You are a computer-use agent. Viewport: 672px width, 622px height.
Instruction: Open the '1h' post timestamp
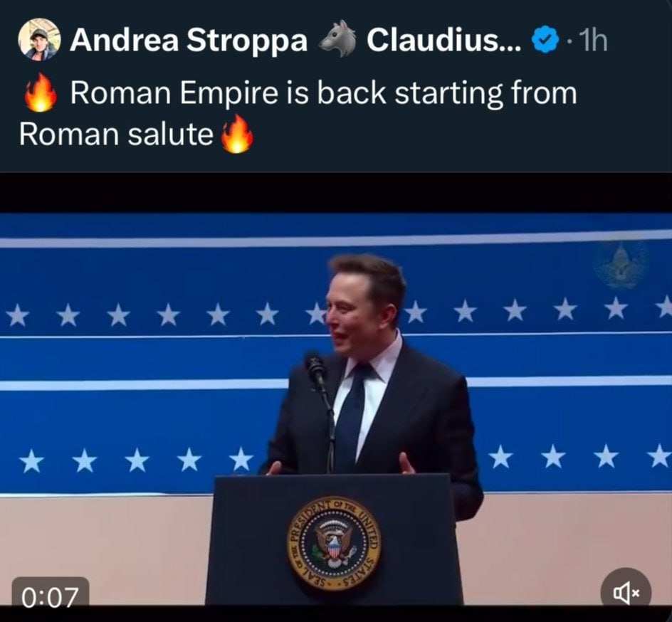click(x=593, y=41)
